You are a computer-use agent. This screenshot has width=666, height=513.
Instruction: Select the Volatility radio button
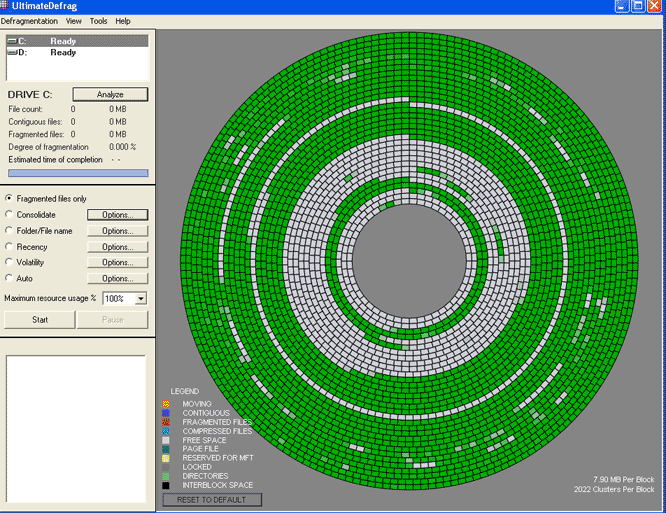[x=8, y=262]
